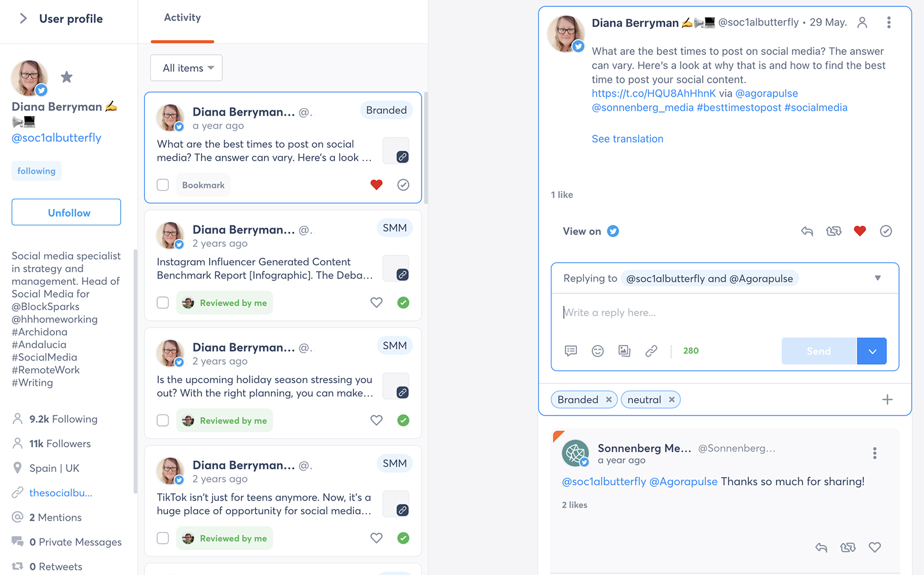Open link icon on TikTok item
Viewport: 924px width, 575px height.
point(403,510)
